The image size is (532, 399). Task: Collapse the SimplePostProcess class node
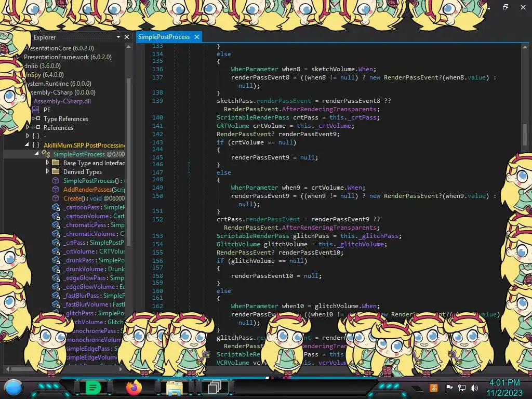(37, 153)
